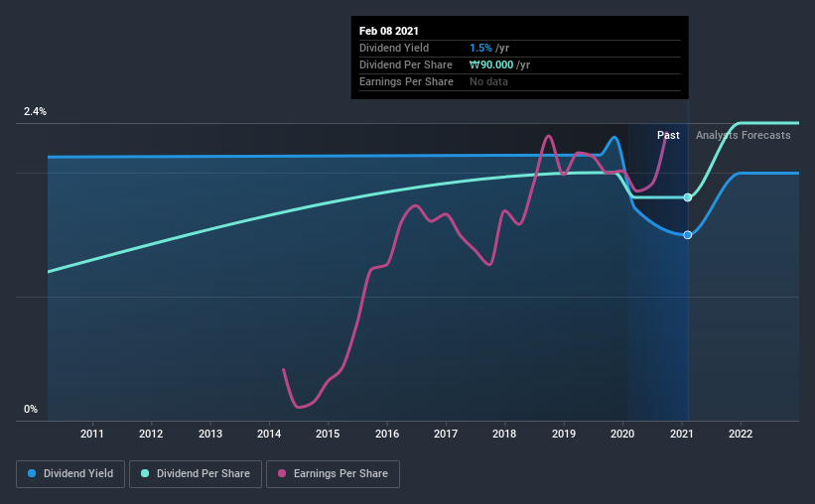815x504 pixels.
Task: Click the 2022 x-axis label
Action: click(741, 434)
